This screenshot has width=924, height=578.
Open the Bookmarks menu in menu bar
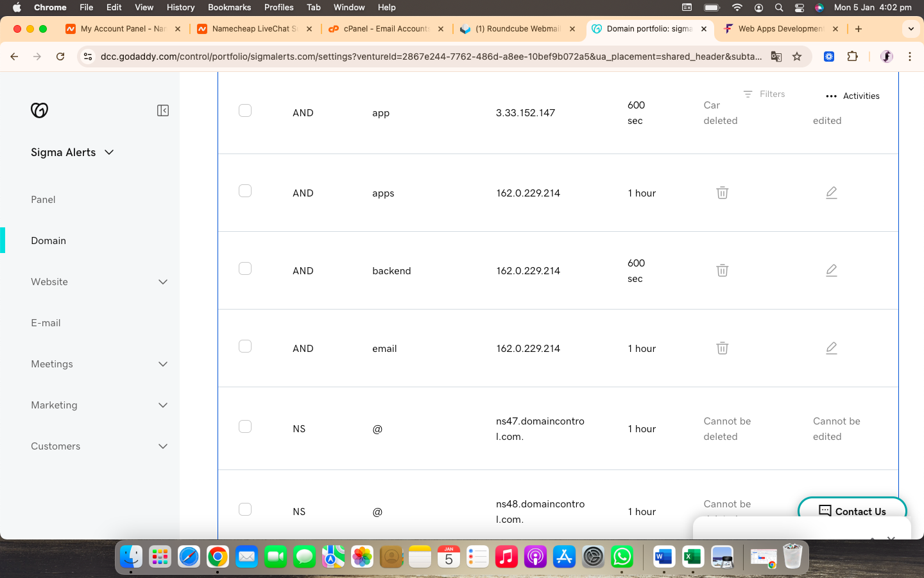tap(229, 7)
